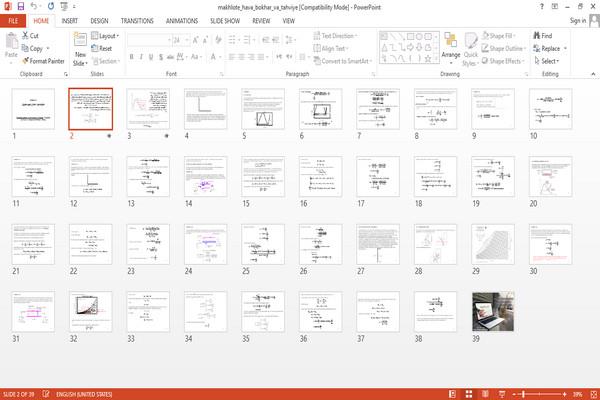Start Slide Show from status bar icon

click(x=502, y=394)
